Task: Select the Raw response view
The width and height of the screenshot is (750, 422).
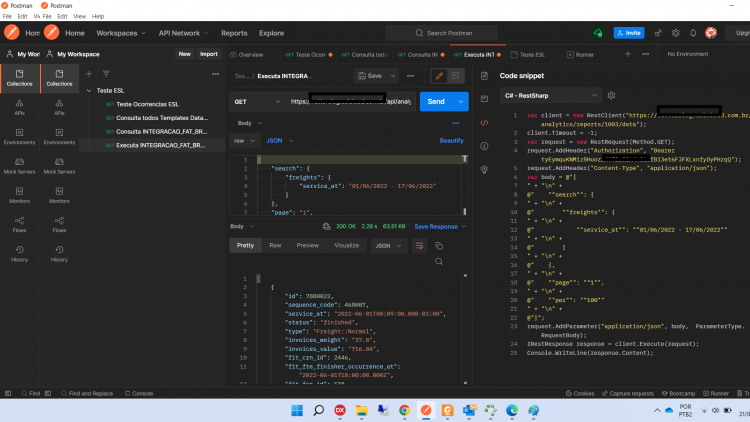Action: coord(275,245)
